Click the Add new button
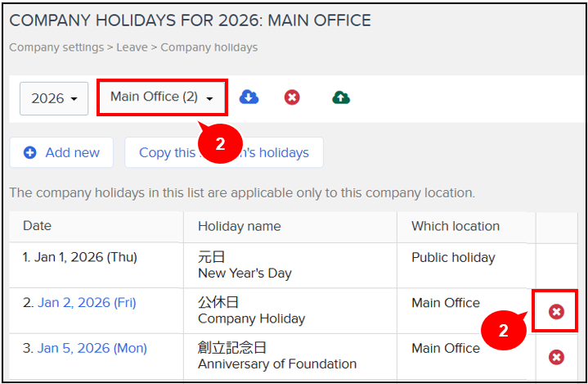Viewport: 588px width, 384px height. tap(61, 152)
